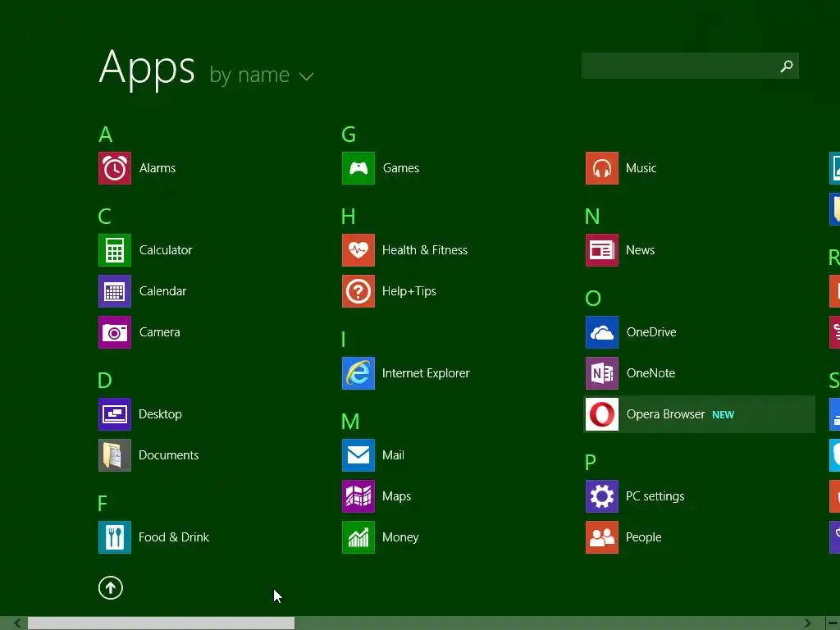This screenshot has width=840, height=630.
Task: Select the letter C group heading
Action: point(105,217)
